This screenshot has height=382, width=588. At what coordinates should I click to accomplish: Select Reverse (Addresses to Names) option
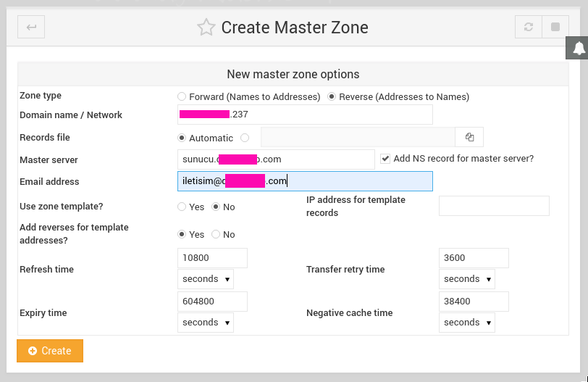332,97
